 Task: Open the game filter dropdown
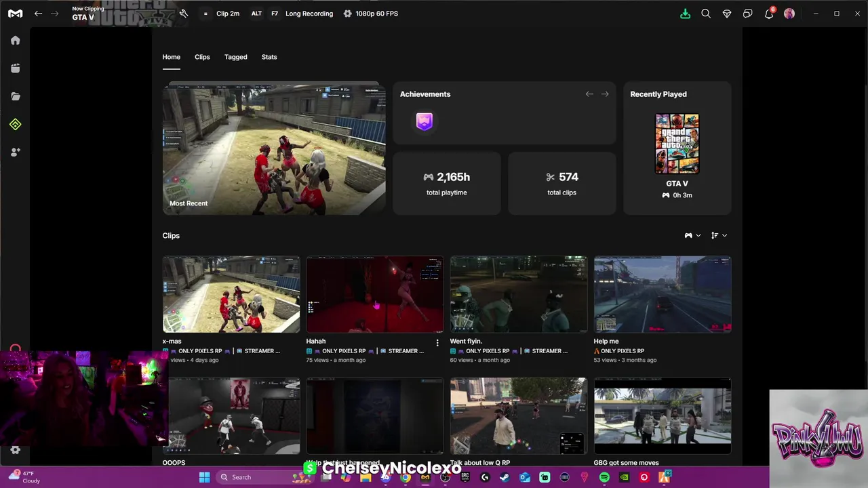(x=693, y=235)
